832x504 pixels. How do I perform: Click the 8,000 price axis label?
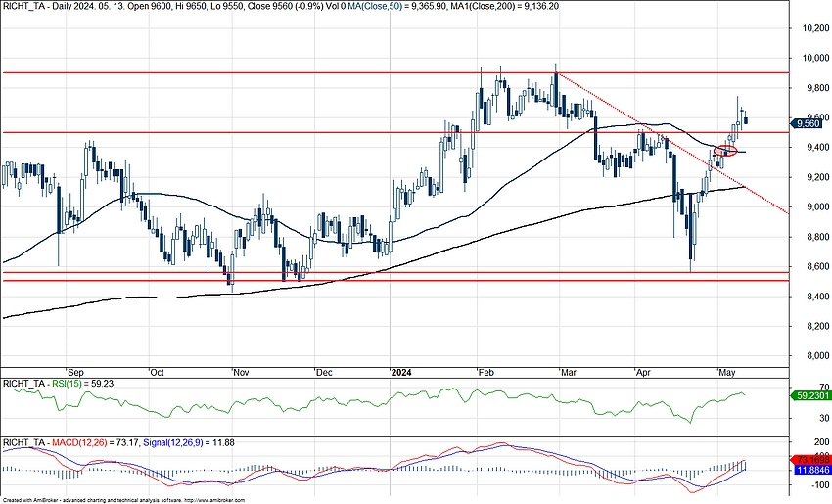tap(817, 356)
